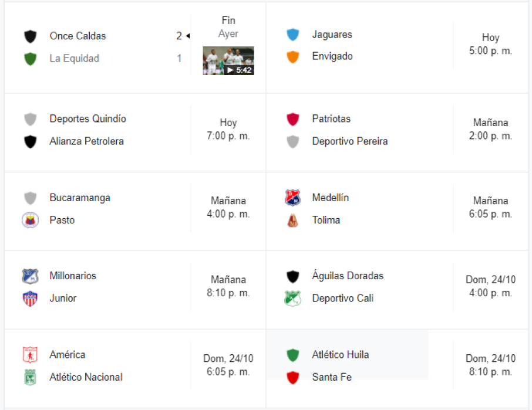532x410 pixels.
Task: Click the Bucaramanga team name
Action: click(x=80, y=198)
